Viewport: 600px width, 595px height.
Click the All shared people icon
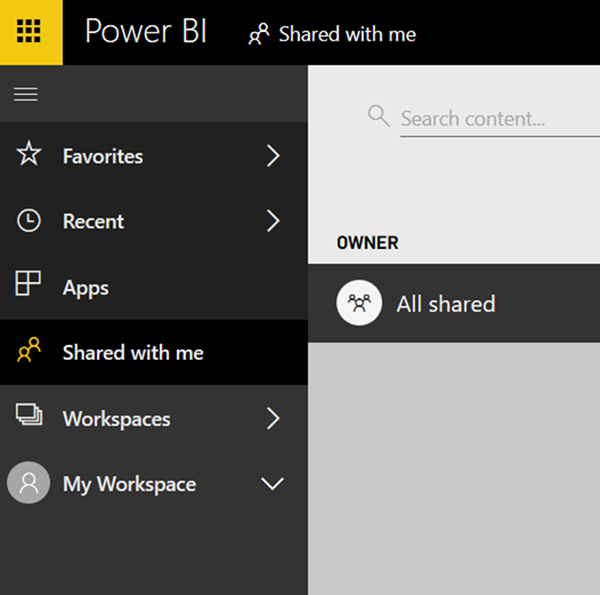(x=358, y=304)
